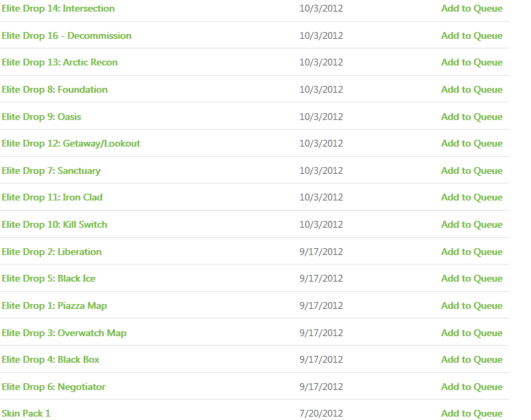Add Overwatch Map drop to queue
This screenshot has width=531, height=420.
pyautogui.click(x=472, y=333)
